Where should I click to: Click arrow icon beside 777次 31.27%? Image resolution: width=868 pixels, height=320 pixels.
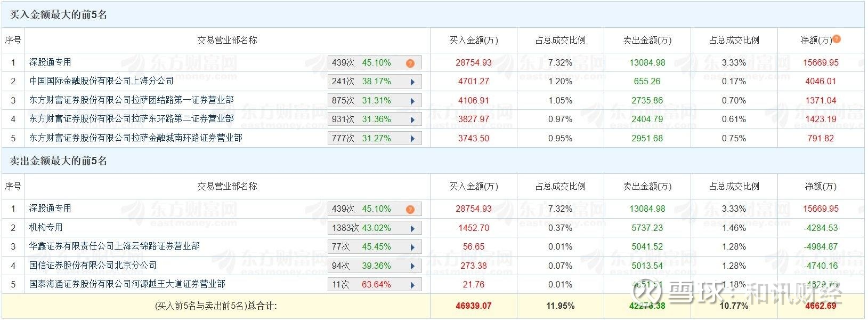point(412,139)
